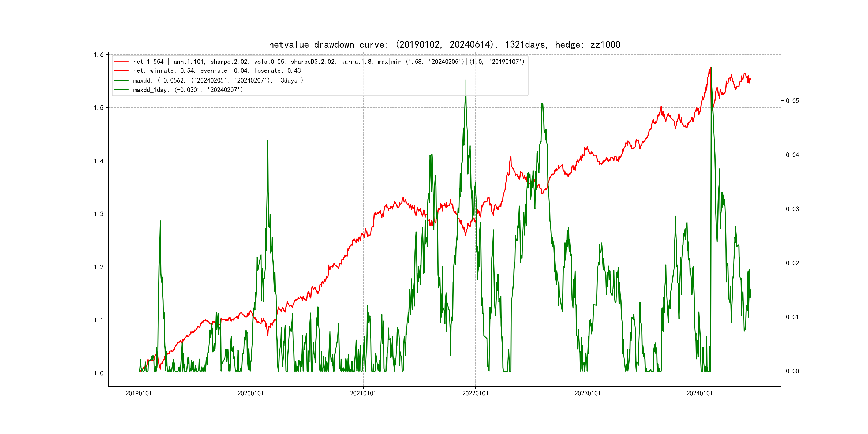The image size is (868, 434).
Task: Click the maxdd_1day -0.0301 legend label
Action: click(188, 90)
